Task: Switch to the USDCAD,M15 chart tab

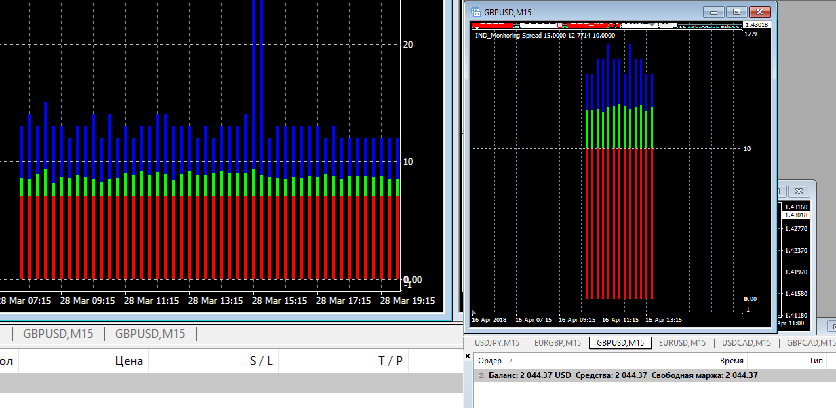Action: pos(746,342)
